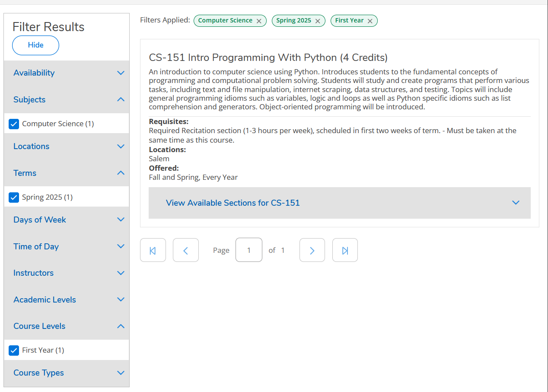Go to the previous results page
The image size is (548, 392).
point(185,250)
